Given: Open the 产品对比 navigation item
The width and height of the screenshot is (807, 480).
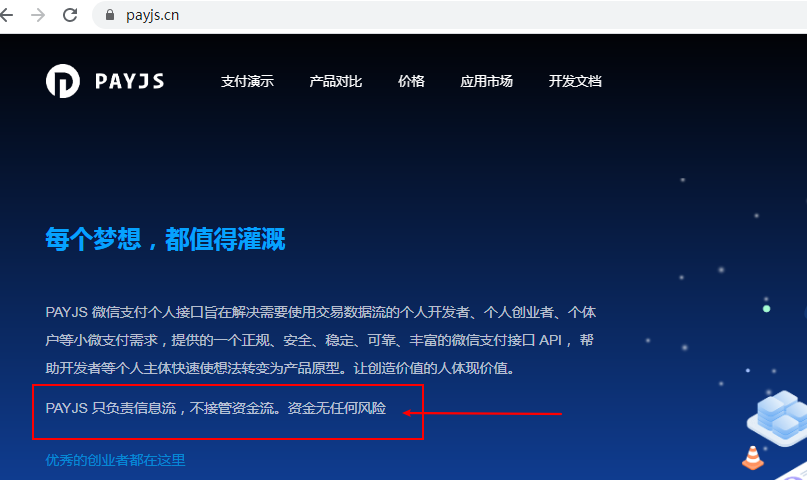Looking at the screenshot, I should [x=336, y=81].
